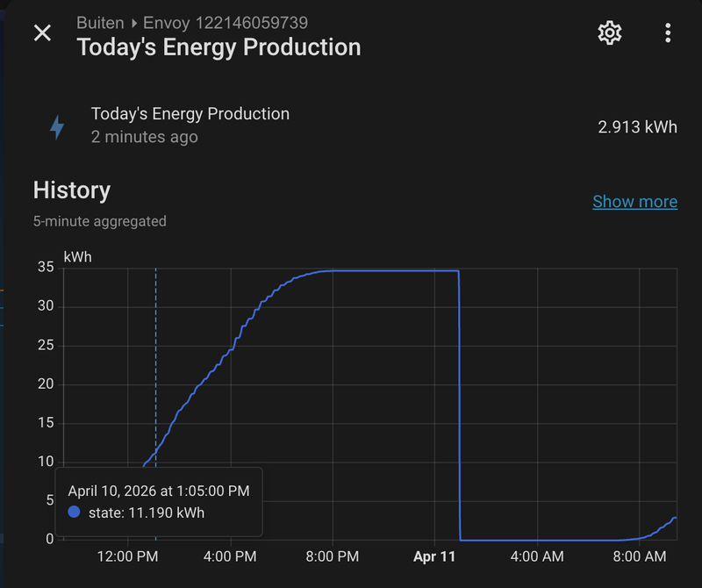702x588 pixels.
Task: Click the 2.913 kWh state value
Action: pyautogui.click(x=637, y=126)
